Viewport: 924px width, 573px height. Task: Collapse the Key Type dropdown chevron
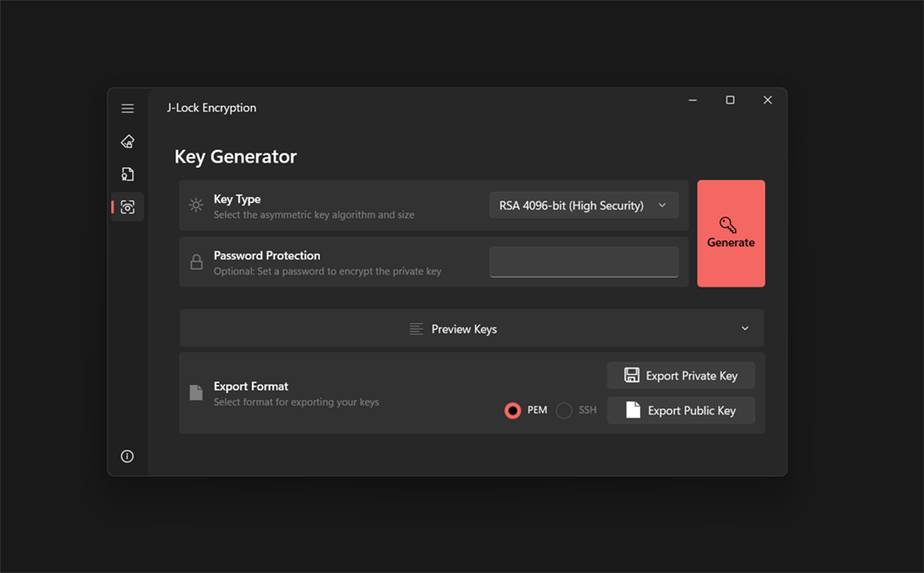[x=663, y=205]
